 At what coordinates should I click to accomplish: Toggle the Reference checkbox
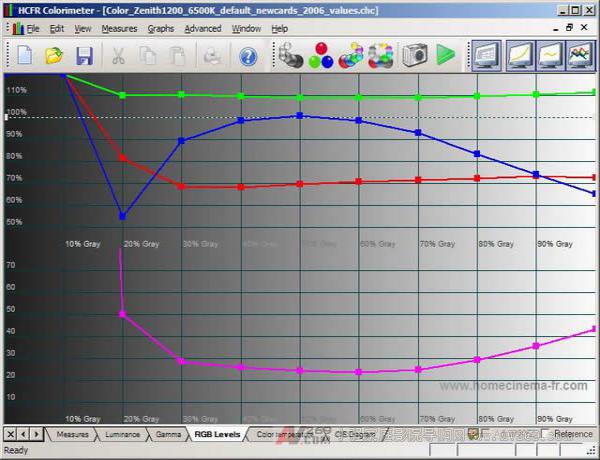(x=546, y=434)
